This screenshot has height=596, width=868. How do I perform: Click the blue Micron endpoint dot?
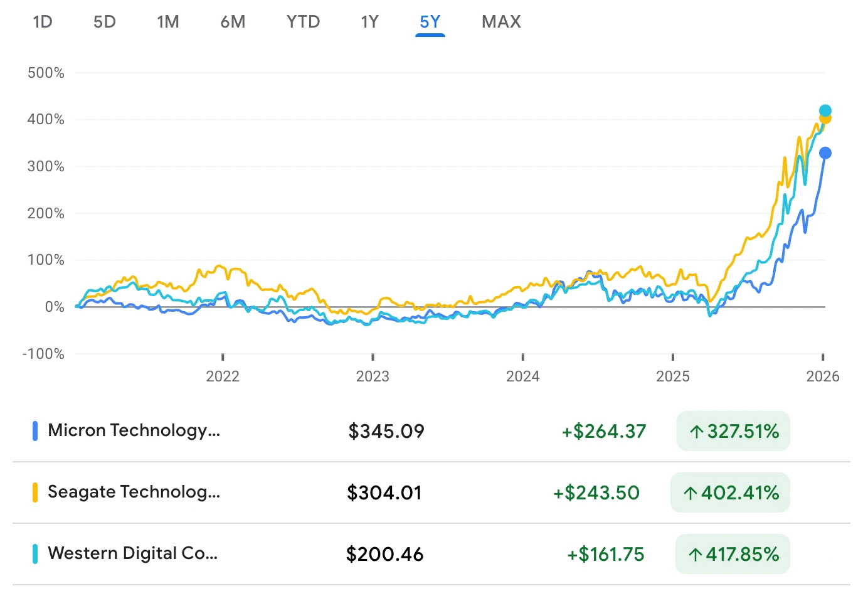click(x=825, y=153)
